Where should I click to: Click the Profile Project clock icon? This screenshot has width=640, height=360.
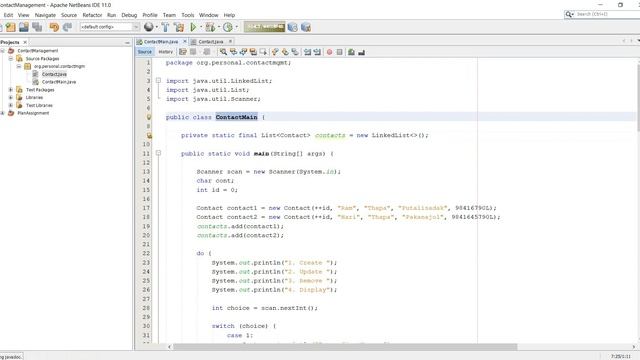click(x=228, y=27)
